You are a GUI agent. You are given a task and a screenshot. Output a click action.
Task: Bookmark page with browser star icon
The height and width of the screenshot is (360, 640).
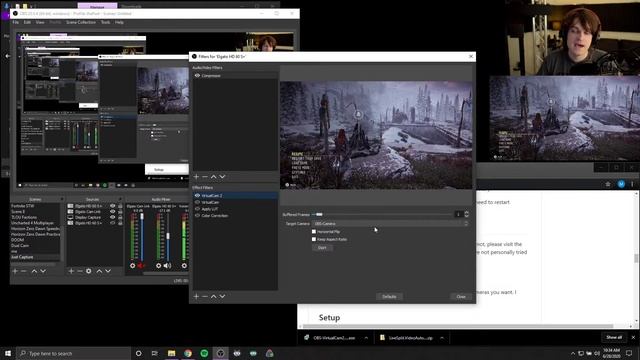coord(608,184)
